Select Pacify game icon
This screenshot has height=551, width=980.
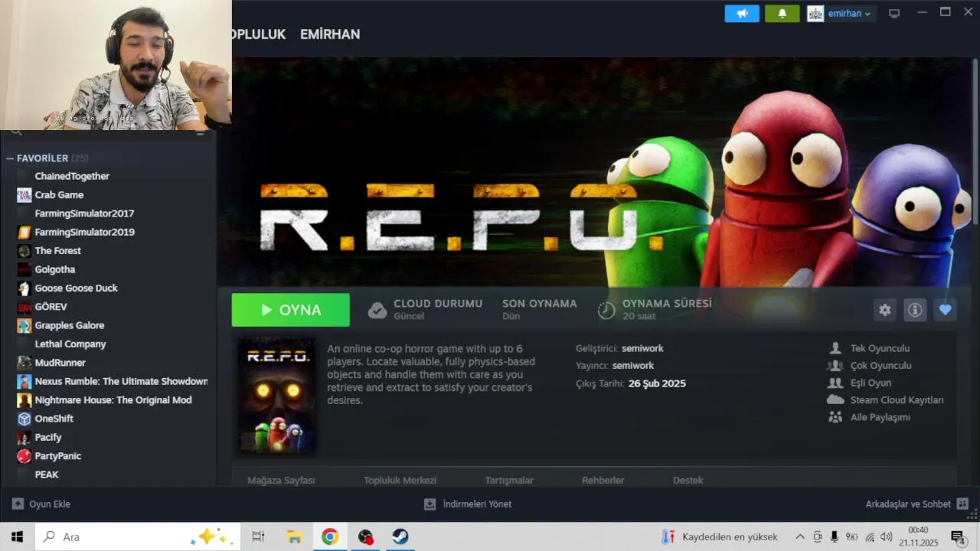point(24,438)
